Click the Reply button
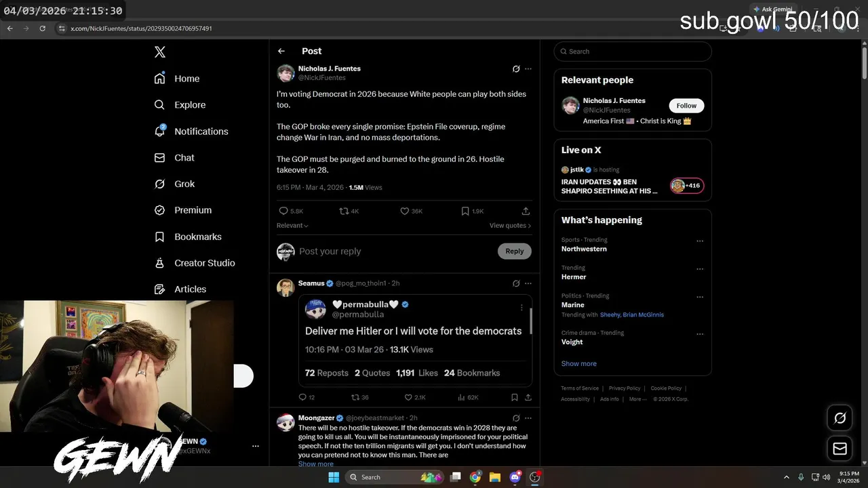 tap(515, 251)
